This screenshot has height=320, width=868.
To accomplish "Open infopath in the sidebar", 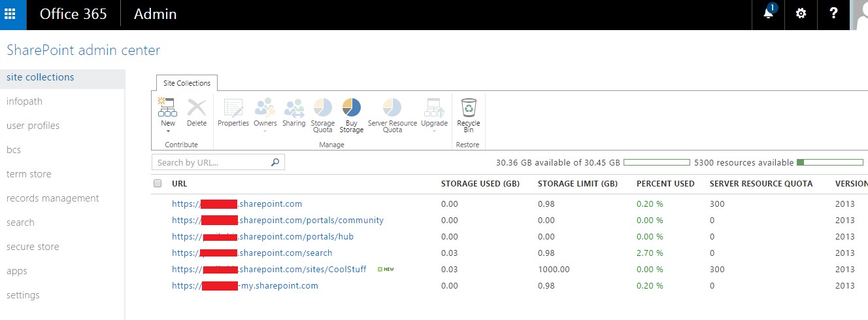I will [x=24, y=101].
